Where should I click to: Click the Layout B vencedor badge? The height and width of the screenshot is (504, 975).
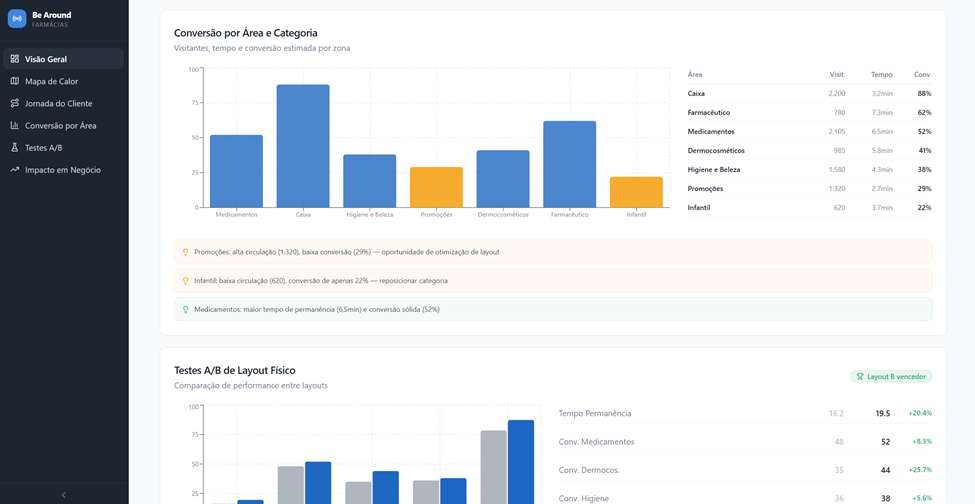[x=891, y=377]
